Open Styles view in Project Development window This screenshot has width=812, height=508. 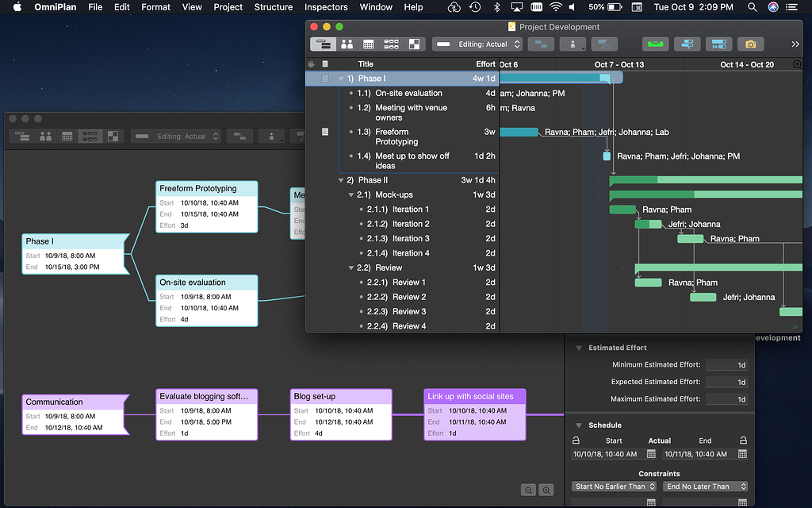tap(414, 44)
